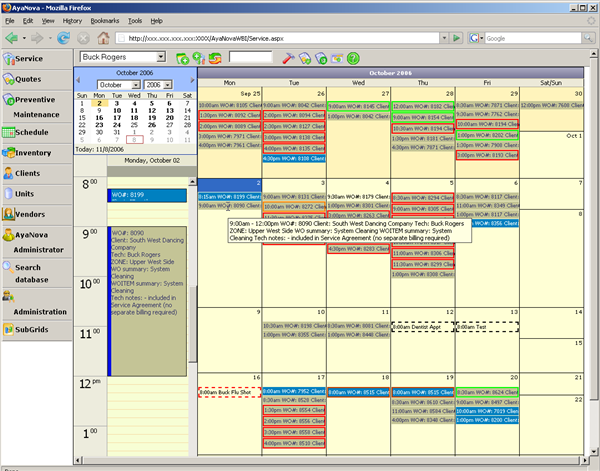Select October 26 in mini calendar

point(152,125)
